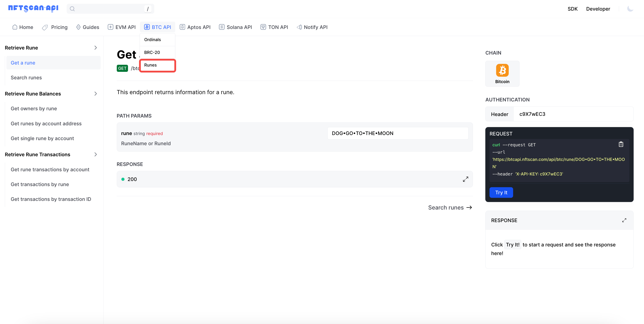The image size is (644, 324).
Task: Click the Home house icon
Action: click(15, 27)
